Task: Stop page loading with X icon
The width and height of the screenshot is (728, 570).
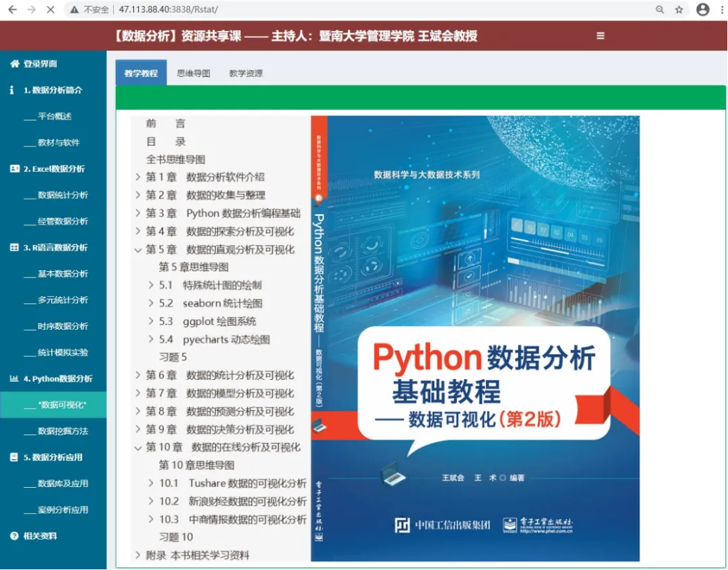Action: pyautogui.click(x=51, y=9)
